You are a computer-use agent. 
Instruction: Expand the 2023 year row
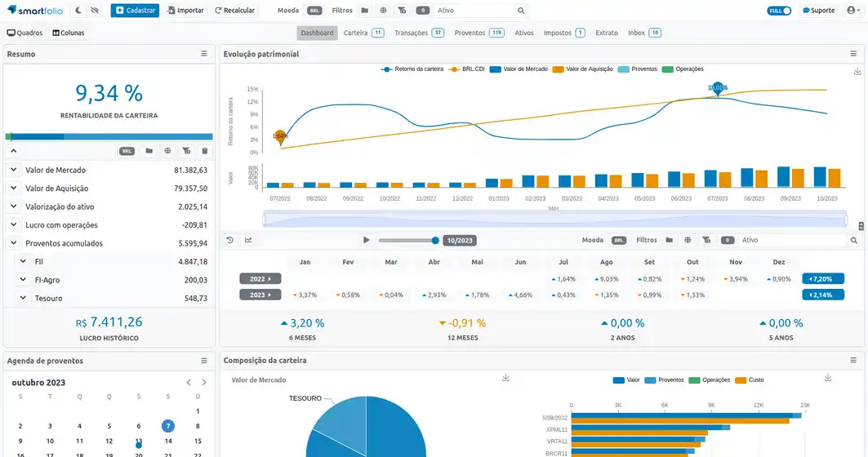coord(260,295)
